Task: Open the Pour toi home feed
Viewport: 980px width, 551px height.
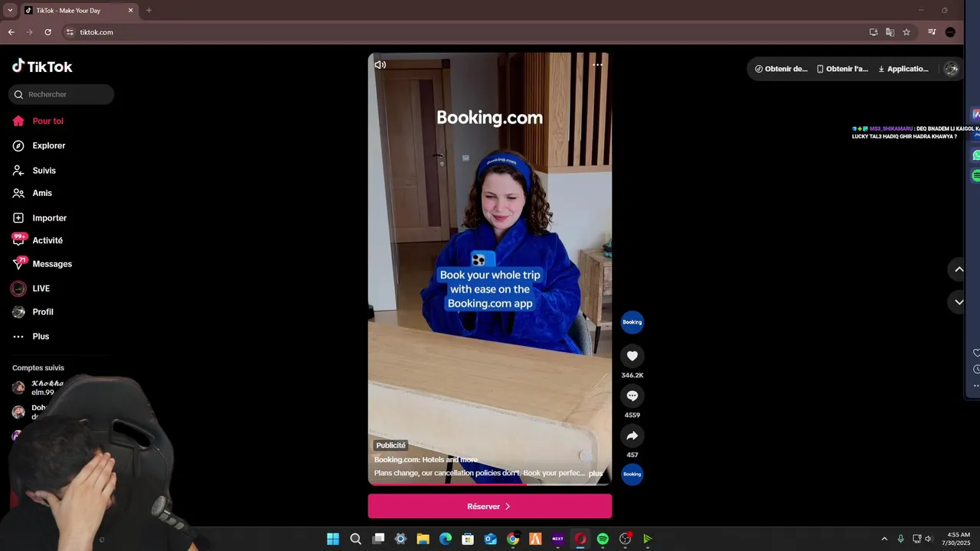Action: [47, 121]
